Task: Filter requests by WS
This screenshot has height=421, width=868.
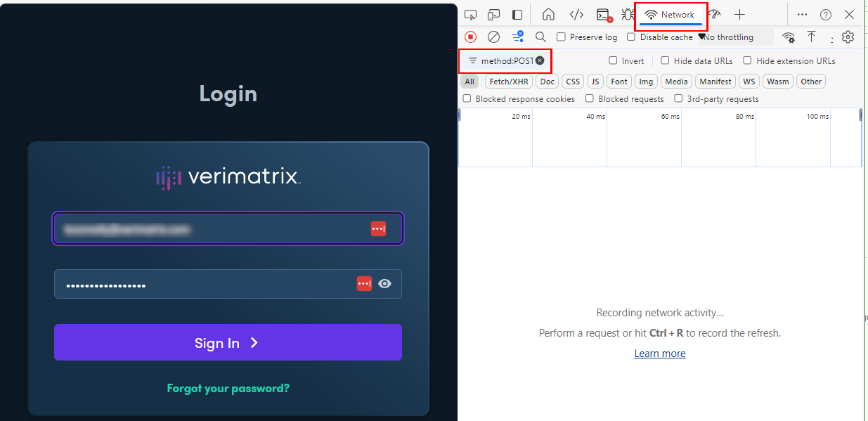Action: click(x=749, y=82)
